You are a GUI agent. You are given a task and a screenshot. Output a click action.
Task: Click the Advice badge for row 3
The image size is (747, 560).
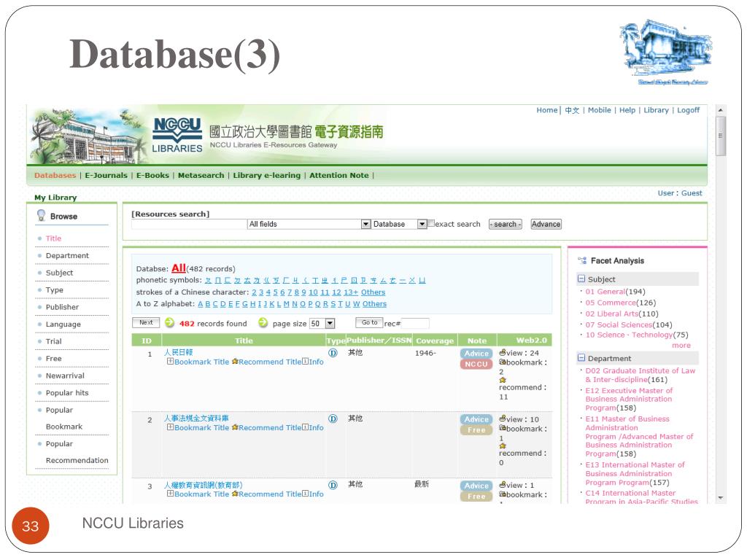click(x=476, y=486)
